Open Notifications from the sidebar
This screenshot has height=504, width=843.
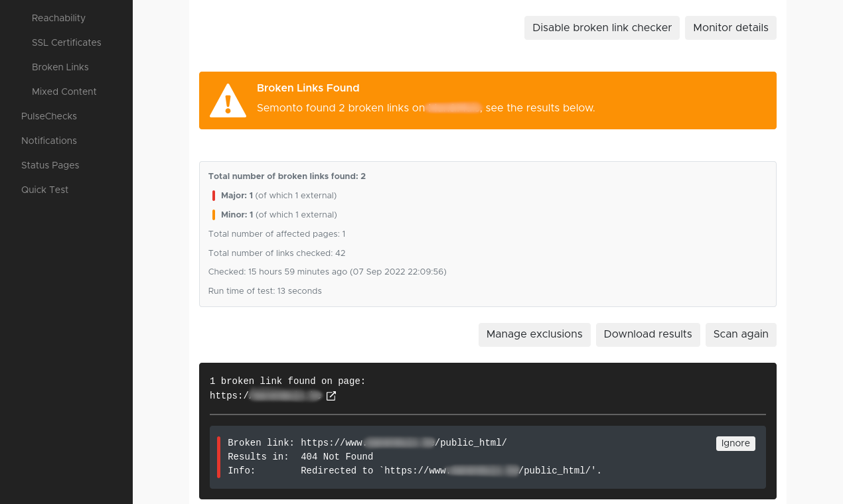pos(49,141)
